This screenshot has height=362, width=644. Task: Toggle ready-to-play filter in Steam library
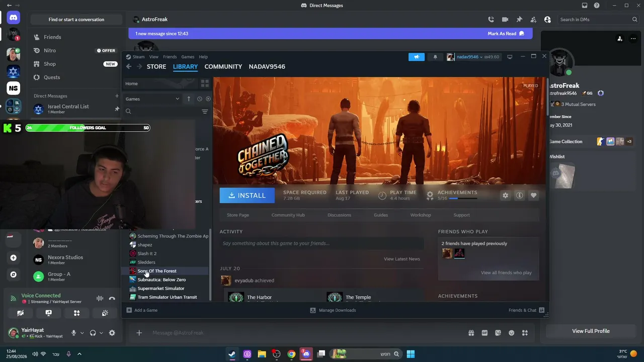[x=208, y=99]
